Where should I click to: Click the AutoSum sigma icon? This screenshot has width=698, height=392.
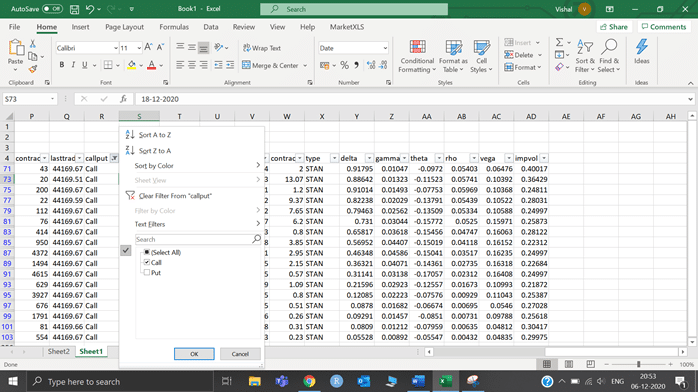(560, 42)
